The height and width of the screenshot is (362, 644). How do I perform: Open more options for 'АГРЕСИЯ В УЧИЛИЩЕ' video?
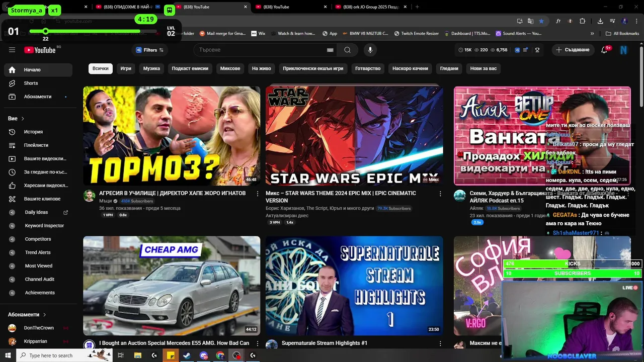pos(258,194)
